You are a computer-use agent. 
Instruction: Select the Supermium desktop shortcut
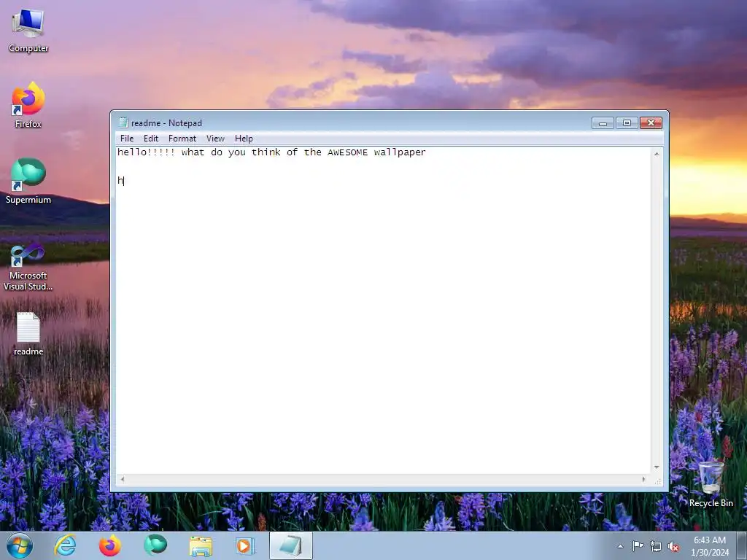pyautogui.click(x=28, y=182)
